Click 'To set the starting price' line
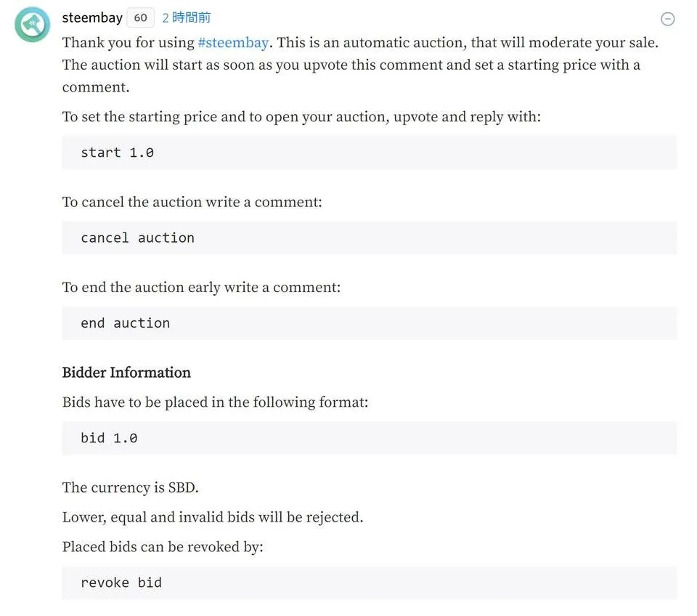Screen dimensions: 697x616 (x=301, y=116)
